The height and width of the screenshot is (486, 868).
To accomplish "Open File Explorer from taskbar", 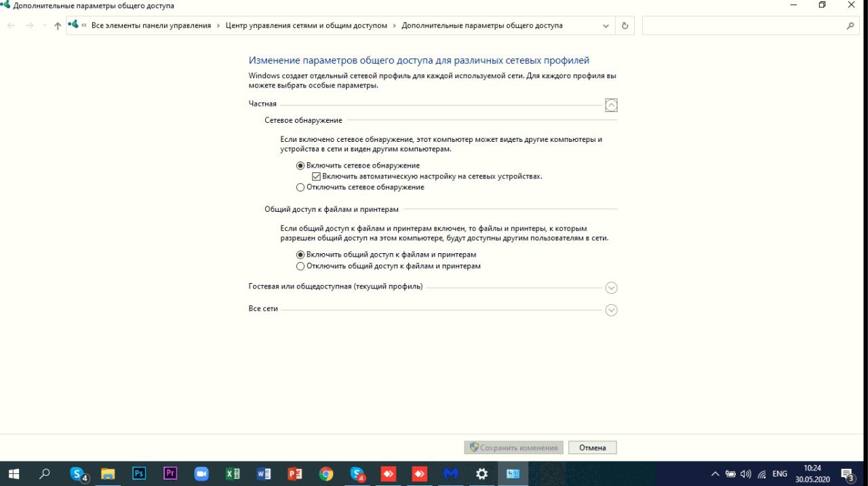I will 108,474.
